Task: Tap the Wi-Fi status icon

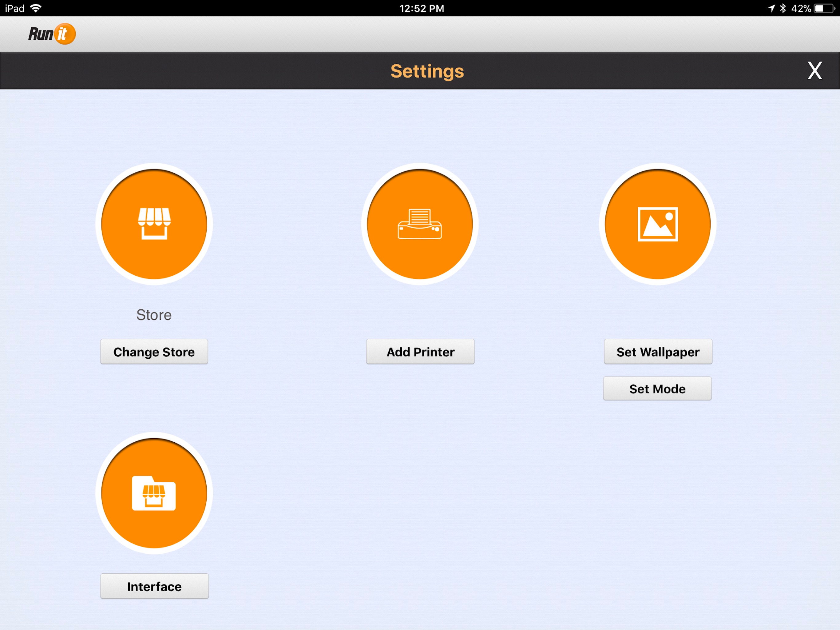Action: tap(35, 8)
